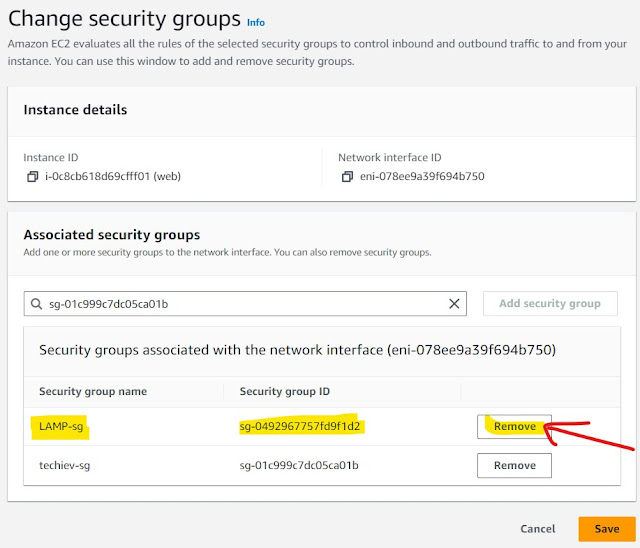The width and height of the screenshot is (640, 548).
Task: Copy the Network interface ID
Action: point(347,177)
